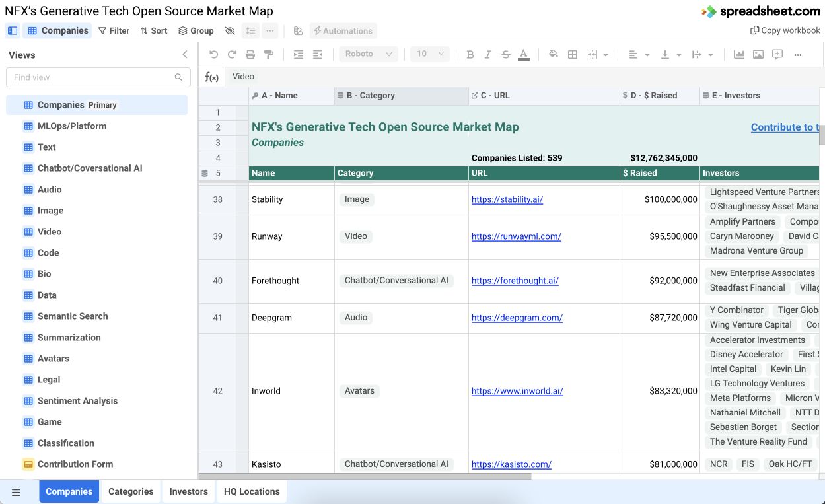Viewport: 825px width, 504px height.
Task: Switch to the Investors tab
Action: pos(188,491)
